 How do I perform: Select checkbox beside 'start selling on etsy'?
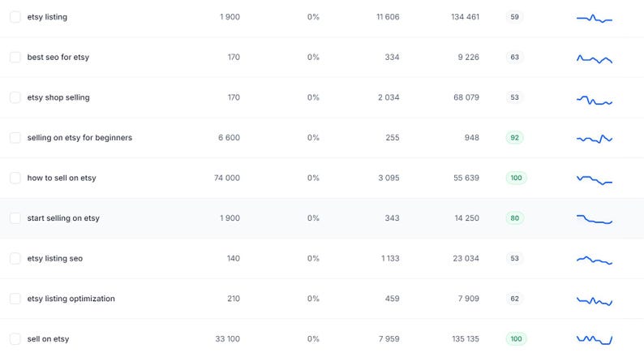click(15, 218)
